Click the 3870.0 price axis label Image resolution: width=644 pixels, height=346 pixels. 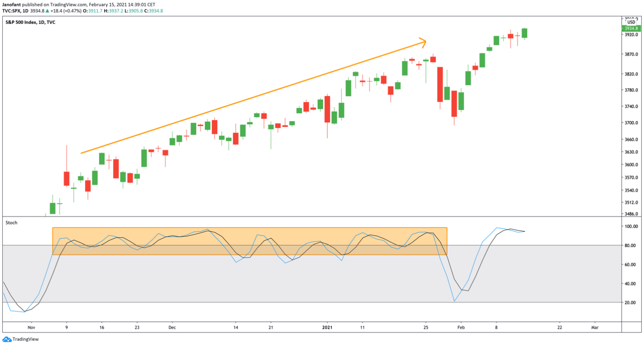631,54
